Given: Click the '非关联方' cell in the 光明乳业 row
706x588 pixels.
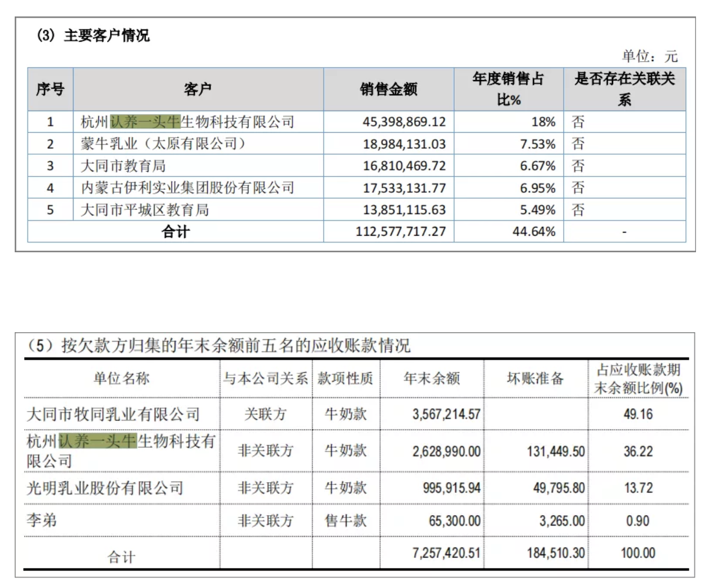Looking at the screenshot, I should point(265,487).
